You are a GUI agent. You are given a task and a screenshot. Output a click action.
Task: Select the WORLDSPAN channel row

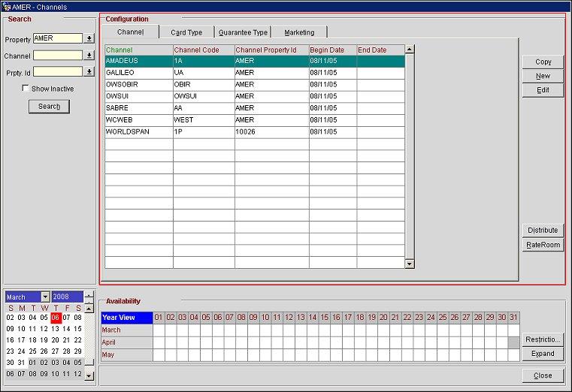coord(138,131)
